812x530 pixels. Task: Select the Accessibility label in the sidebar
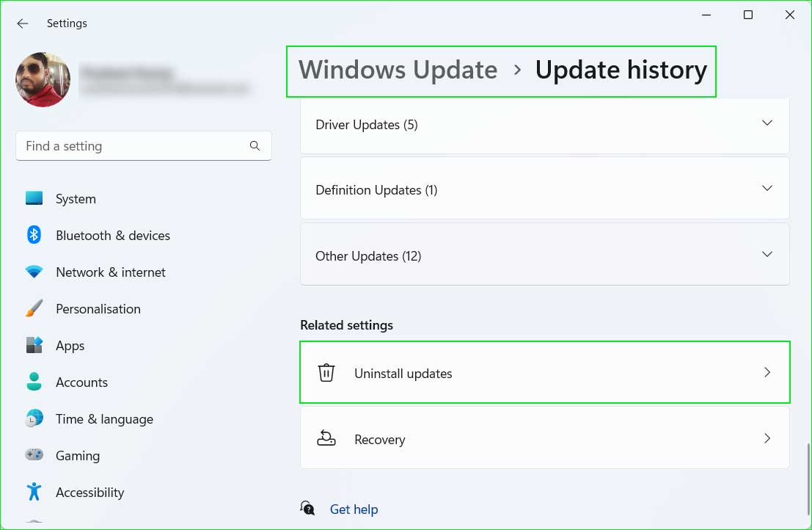(x=89, y=493)
